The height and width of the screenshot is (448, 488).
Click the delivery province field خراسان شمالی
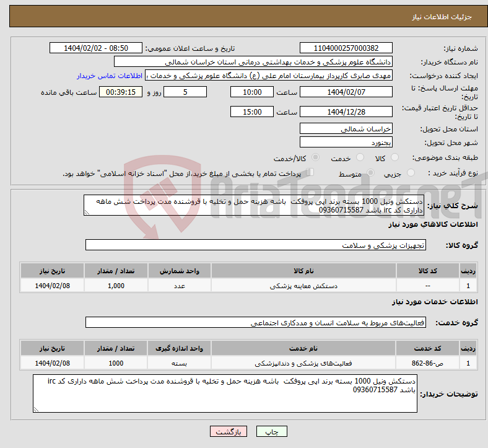346,129
